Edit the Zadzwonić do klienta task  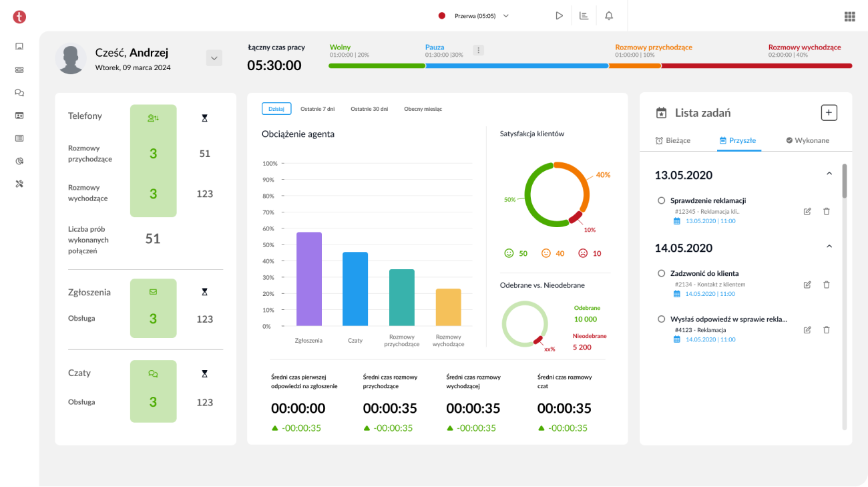[807, 284]
